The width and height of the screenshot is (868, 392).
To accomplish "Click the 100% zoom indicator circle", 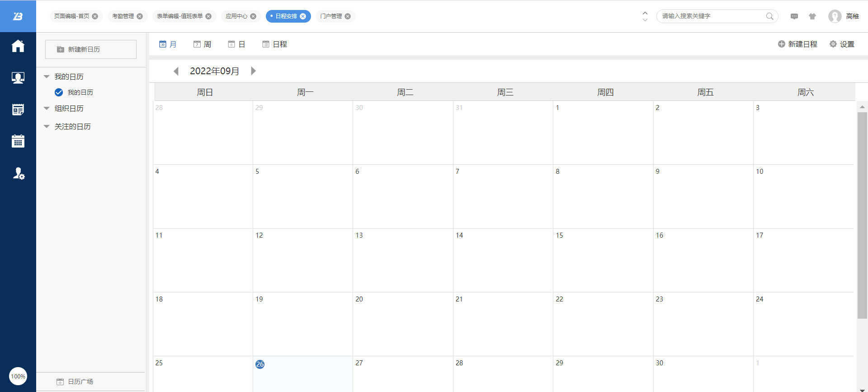I will pyautogui.click(x=18, y=376).
